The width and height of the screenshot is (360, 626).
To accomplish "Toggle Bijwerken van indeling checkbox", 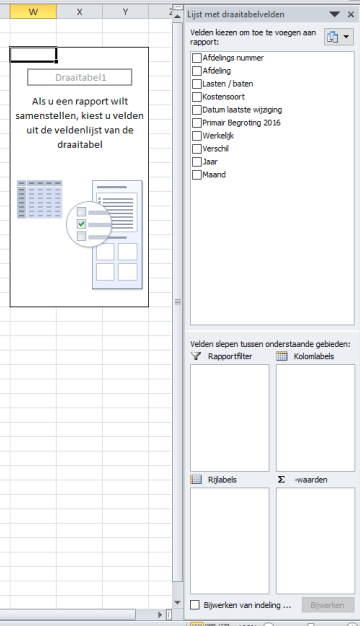I will (x=195, y=605).
